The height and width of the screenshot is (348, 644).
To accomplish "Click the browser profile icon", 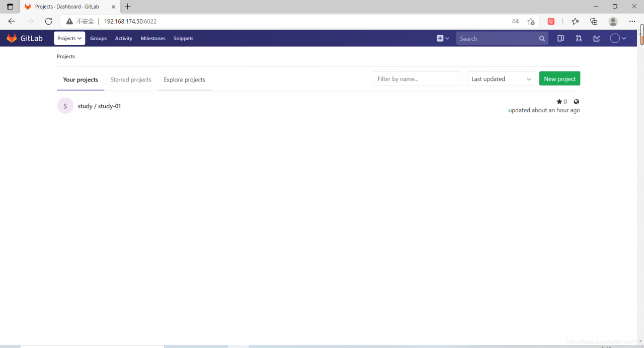I will [x=613, y=21].
